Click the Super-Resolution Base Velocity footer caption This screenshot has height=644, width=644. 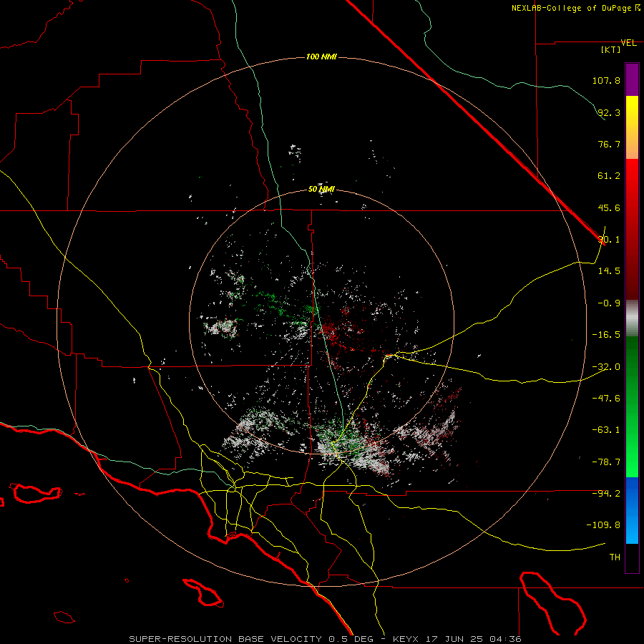[x=326, y=639]
